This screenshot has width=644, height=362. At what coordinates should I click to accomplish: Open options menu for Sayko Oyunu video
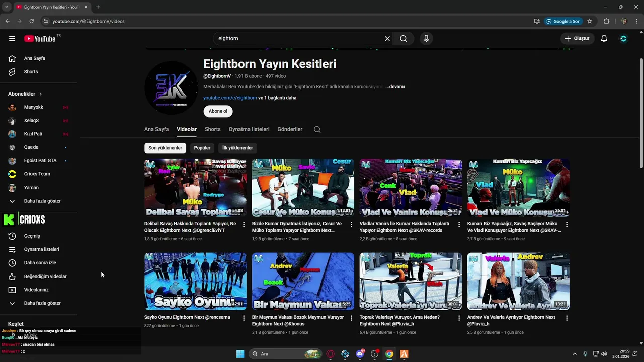244,318
